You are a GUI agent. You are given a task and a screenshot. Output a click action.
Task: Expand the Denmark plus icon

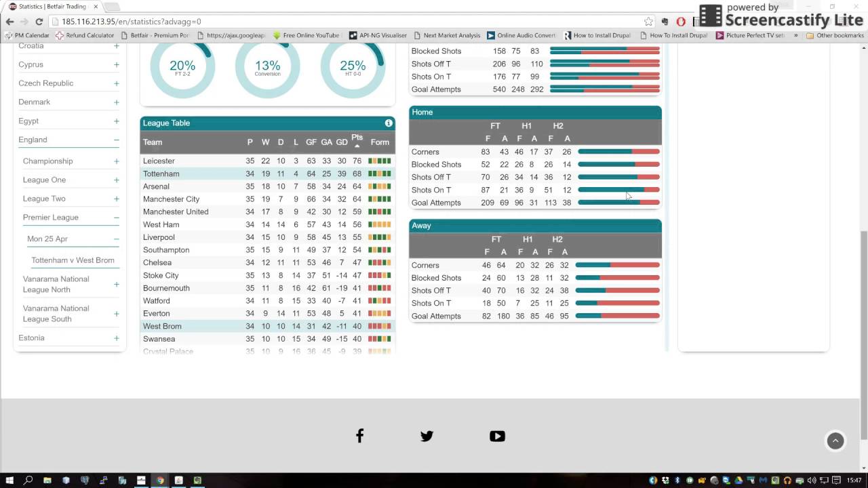tap(117, 102)
